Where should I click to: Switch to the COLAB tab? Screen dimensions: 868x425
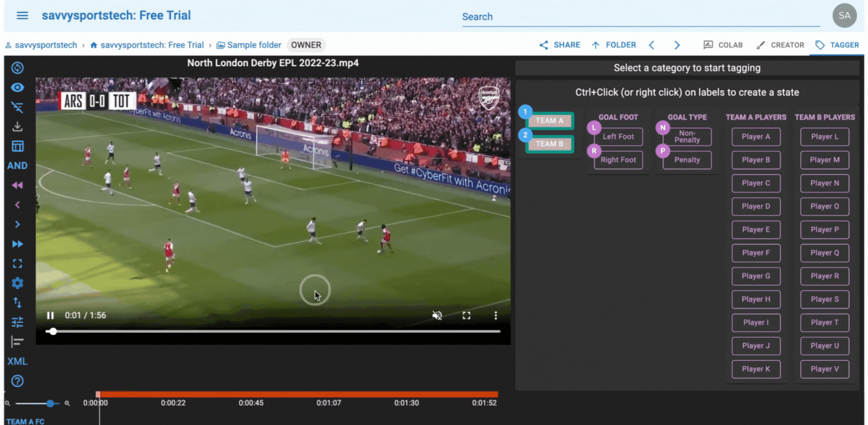(723, 45)
